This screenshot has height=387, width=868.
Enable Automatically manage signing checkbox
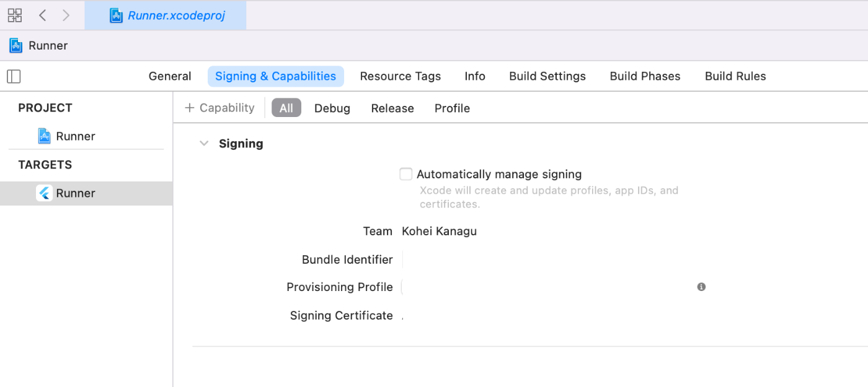pos(406,174)
